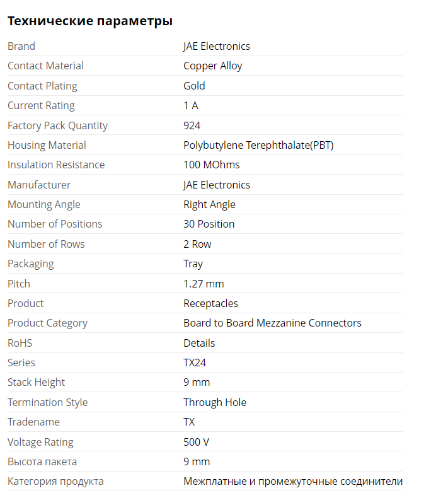This screenshot has height=493, width=448.
Task: Select the TX24 series value
Action: (195, 362)
